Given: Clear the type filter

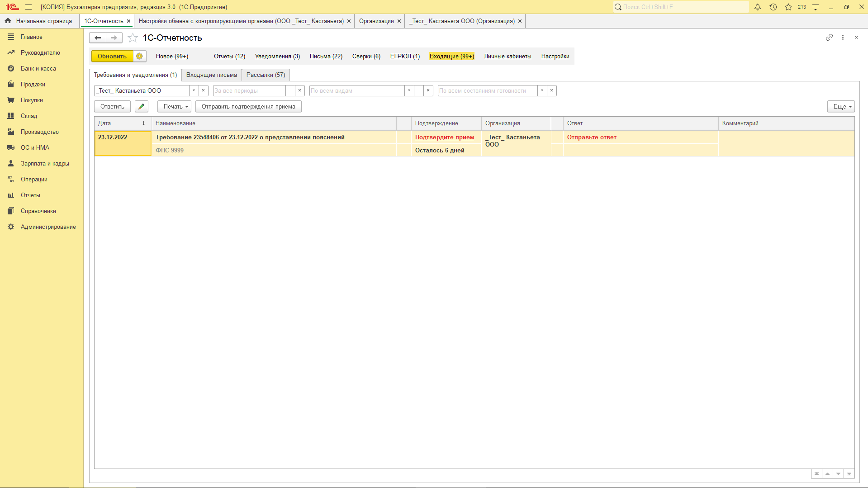Looking at the screenshot, I should [428, 90].
